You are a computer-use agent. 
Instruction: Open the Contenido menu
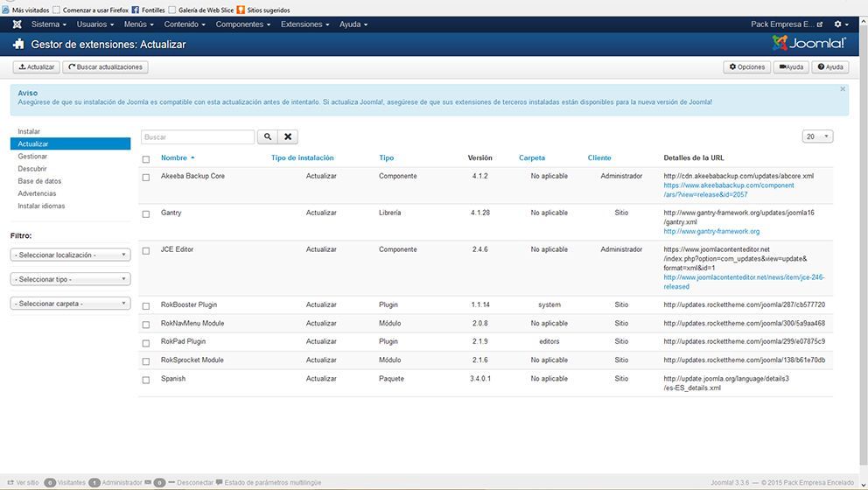[185, 24]
